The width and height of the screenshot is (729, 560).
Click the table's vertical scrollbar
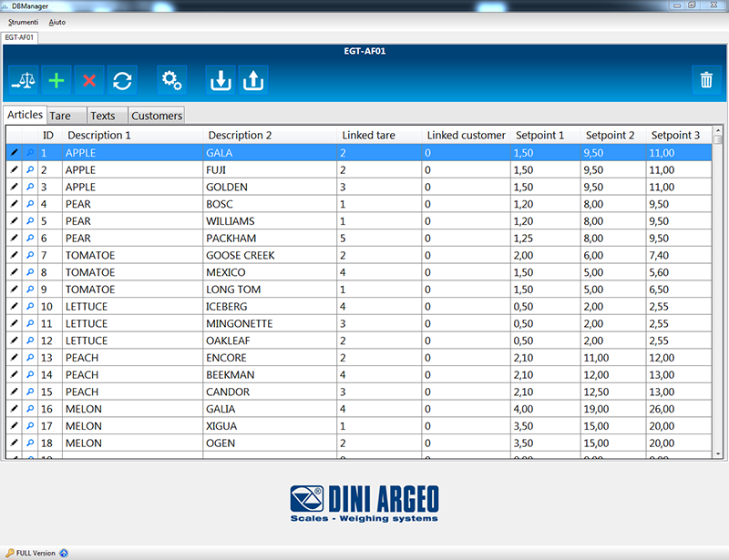[717, 291]
